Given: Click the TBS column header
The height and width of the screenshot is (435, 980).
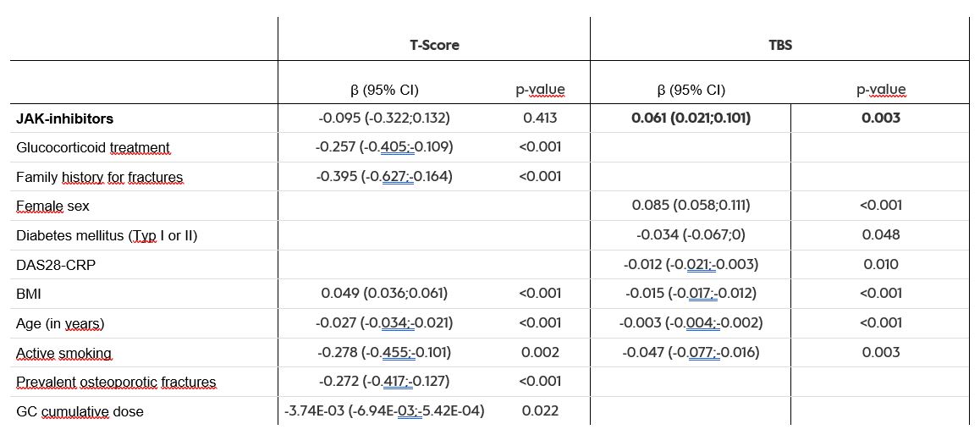Looking at the screenshot, I should (x=779, y=46).
